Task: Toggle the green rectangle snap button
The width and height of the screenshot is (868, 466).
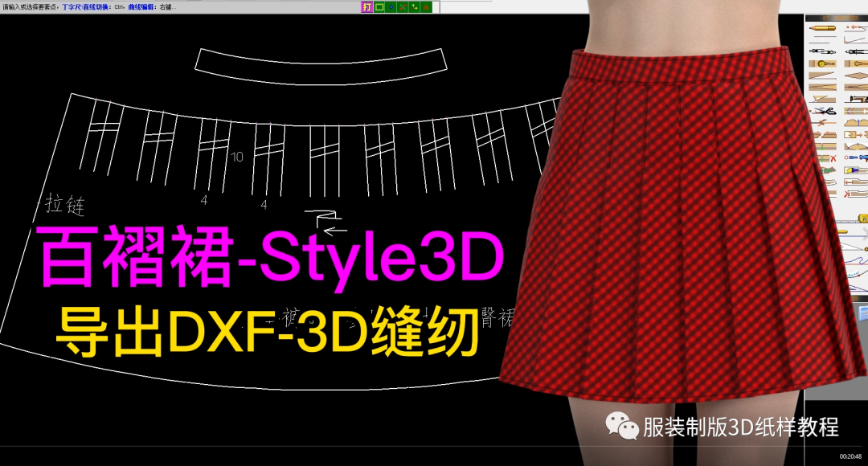Action: 379,6
